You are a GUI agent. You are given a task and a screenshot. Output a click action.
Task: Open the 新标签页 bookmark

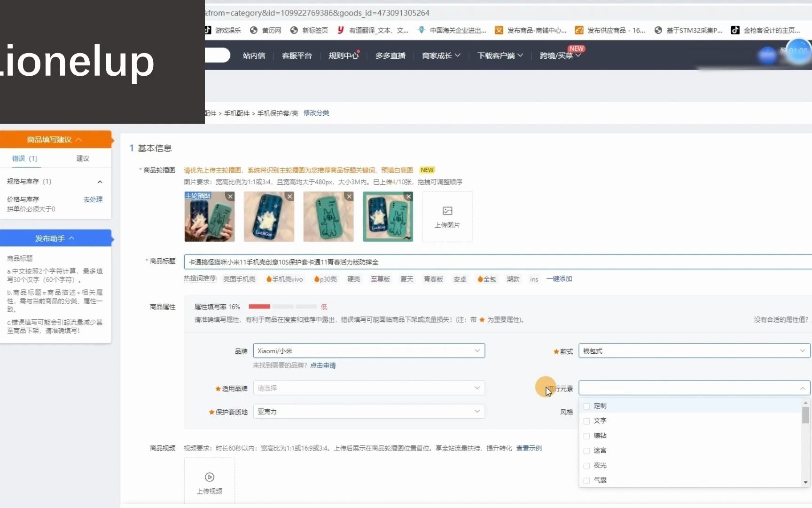(309, 30)
